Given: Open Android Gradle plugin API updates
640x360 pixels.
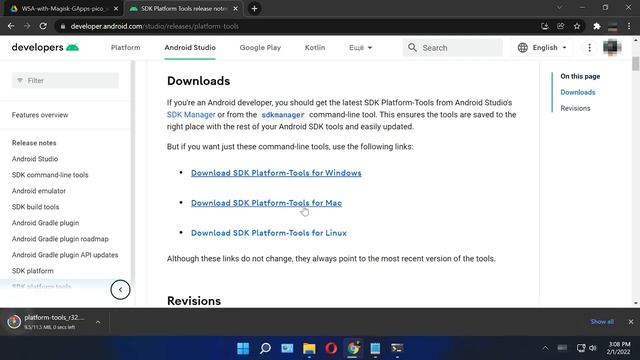Looking at the screenshot, I should [x=65, y=255].
